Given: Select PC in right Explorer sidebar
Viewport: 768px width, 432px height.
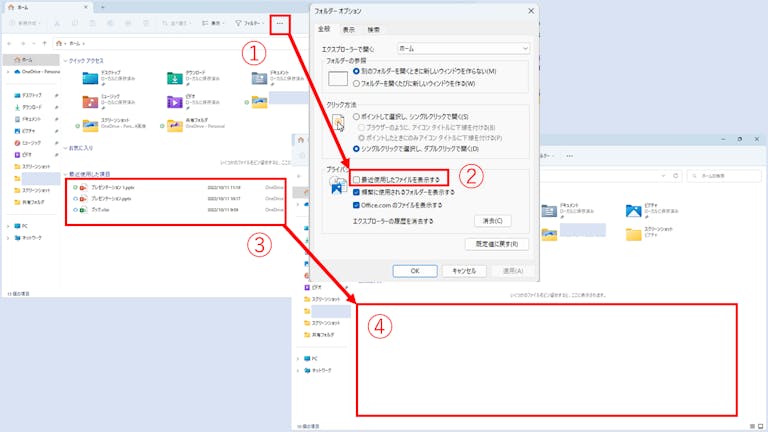Looking at the screenshot, I should coord(311,359).
